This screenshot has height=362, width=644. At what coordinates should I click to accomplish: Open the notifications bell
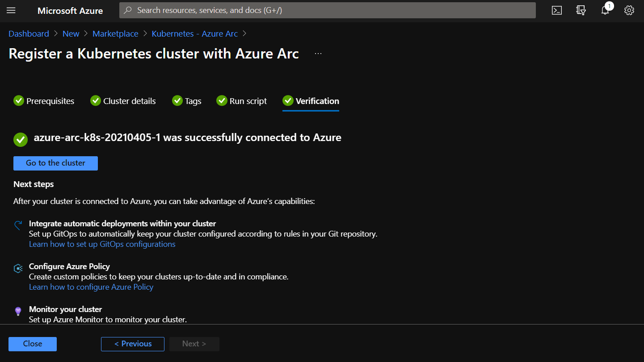(x=605, y=10)
